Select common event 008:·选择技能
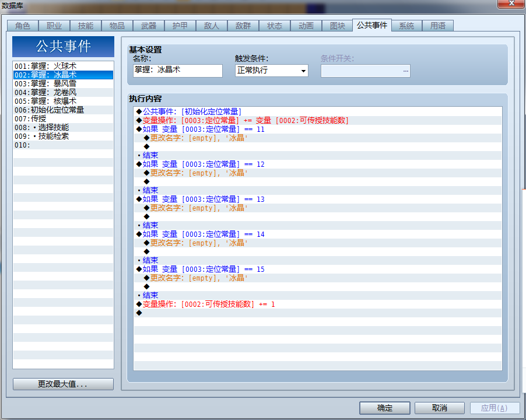526x420 pixels. 63,128
